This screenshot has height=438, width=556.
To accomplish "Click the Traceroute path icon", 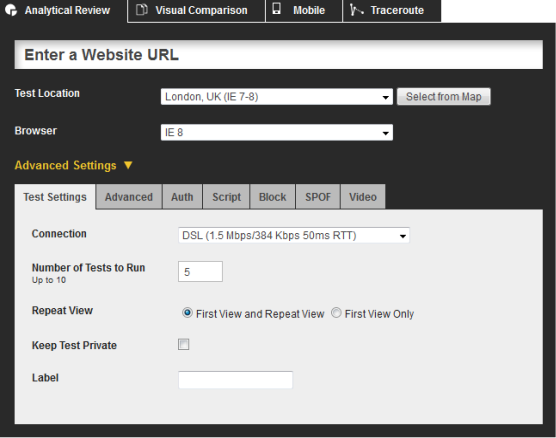I will 356,10.
